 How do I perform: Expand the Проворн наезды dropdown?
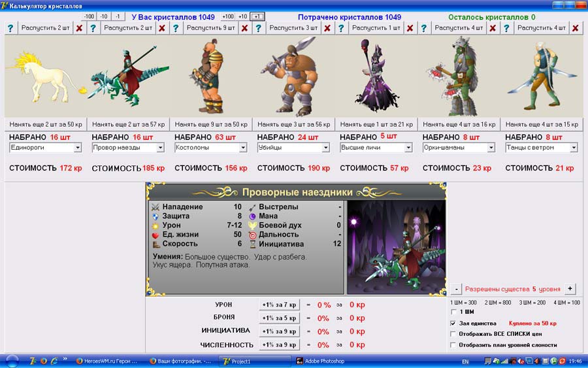coord(160,148)
